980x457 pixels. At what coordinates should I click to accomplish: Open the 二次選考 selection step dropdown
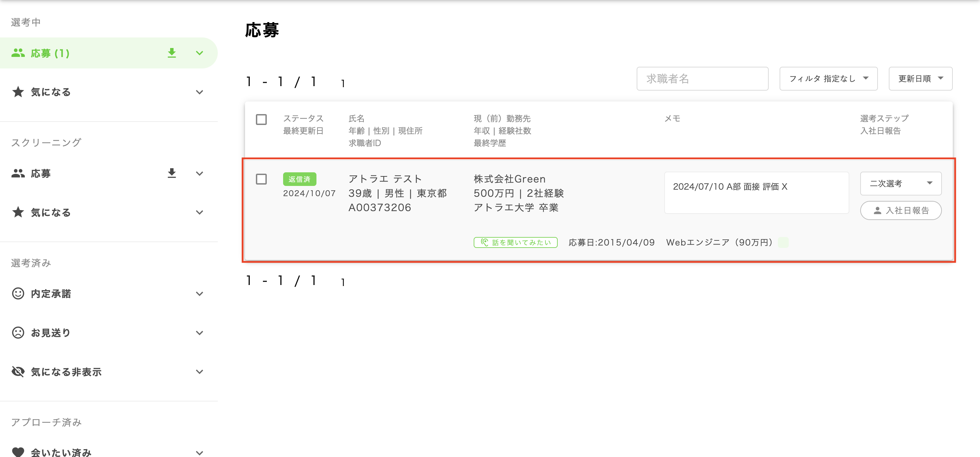pyautogui.click(x=901, y=184)
